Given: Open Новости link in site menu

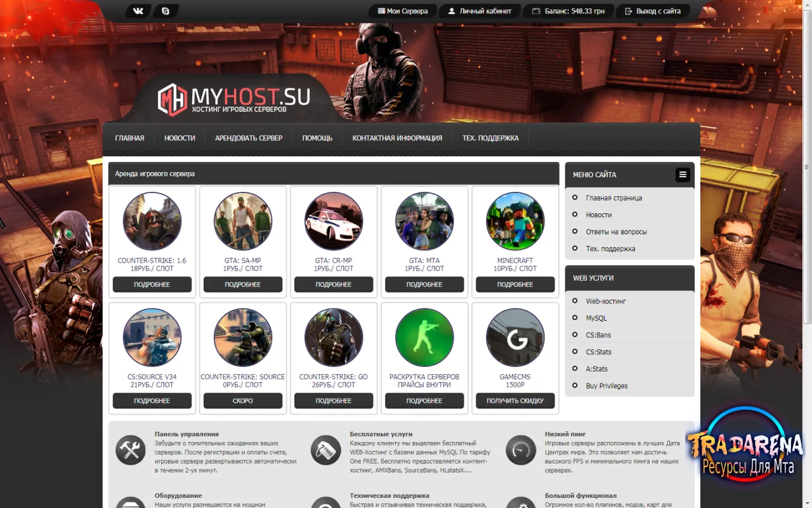Looking at the screenshot, I should 598,215.
